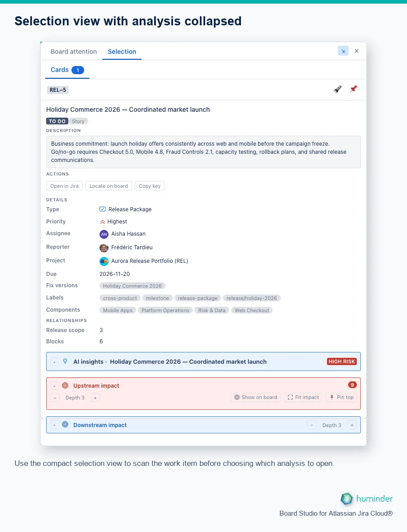
Task: Click the Fit impact button
Action: pyautogui.click(x=303, y=397)
